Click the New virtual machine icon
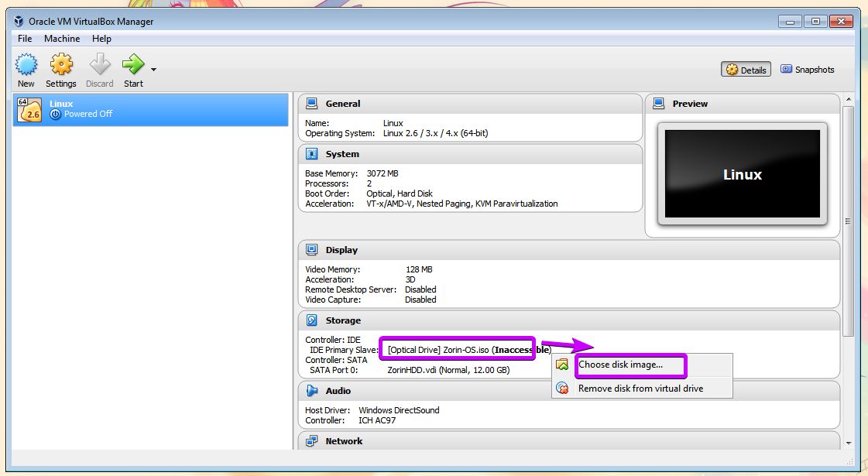Viewport: 868px width, 476px height. (x=26, y=65)
